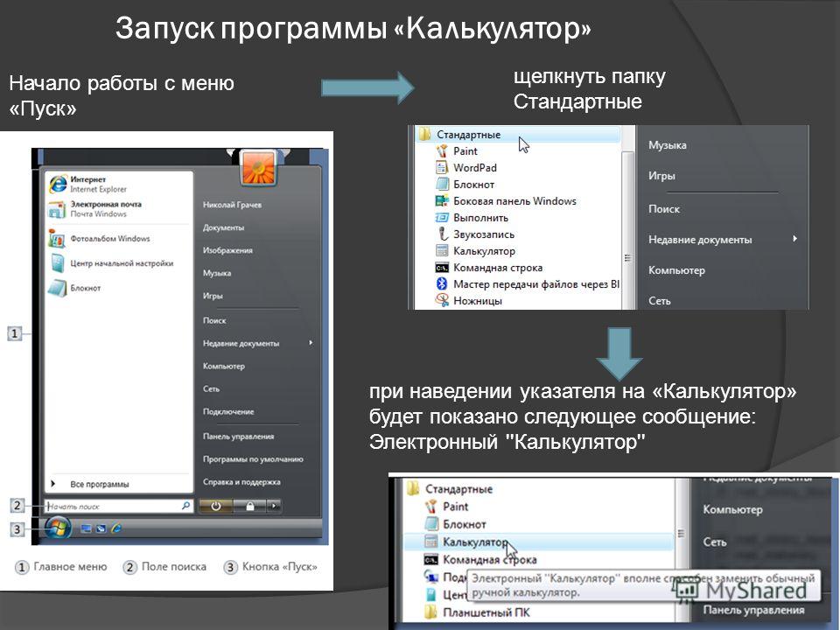Click Сеть beside the Стандартные list screenshot
This screenshot has height=630, width=840.
pos(660,300)
